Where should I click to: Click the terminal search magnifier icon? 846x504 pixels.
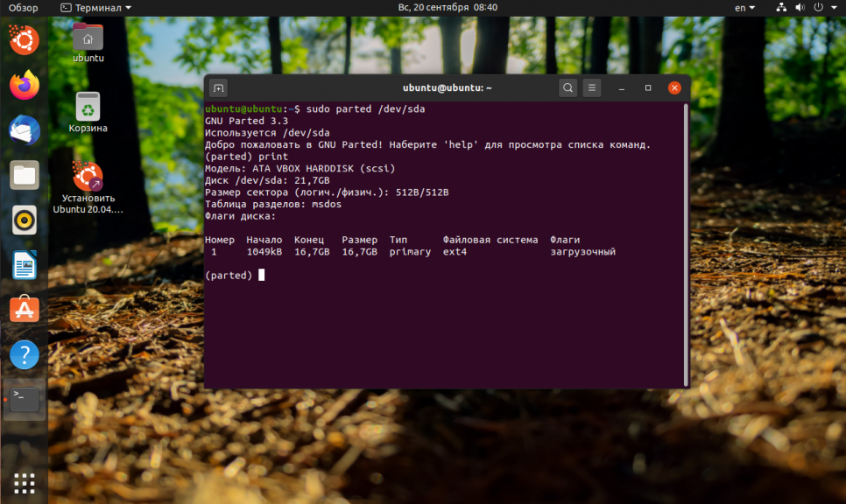568,87
